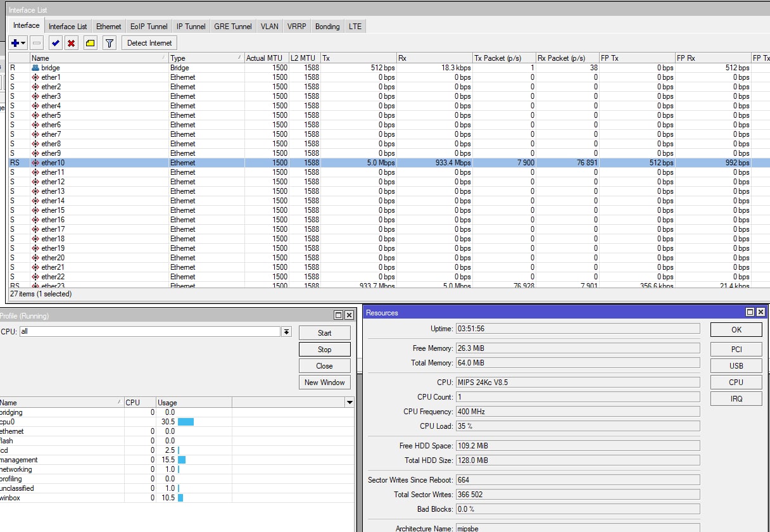Open the IP Tunnel tab
770x532 pixels.
tap(191, 27)
